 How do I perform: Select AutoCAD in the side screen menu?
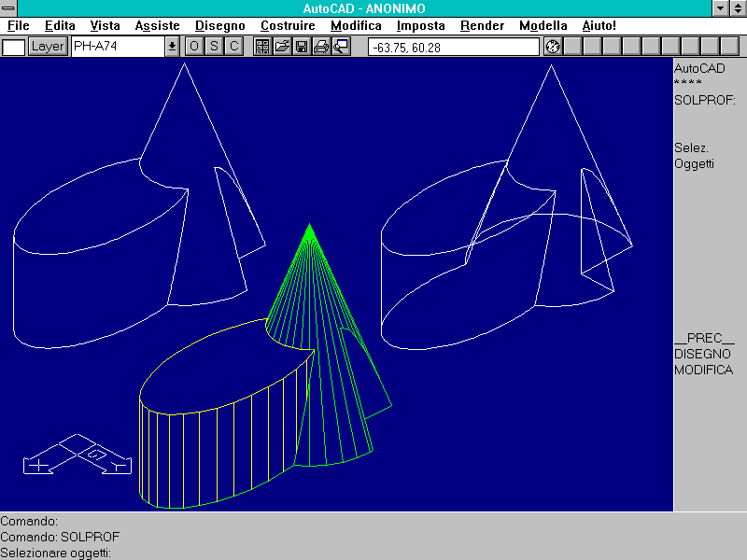pyautogui.click(x=699, y=68)
